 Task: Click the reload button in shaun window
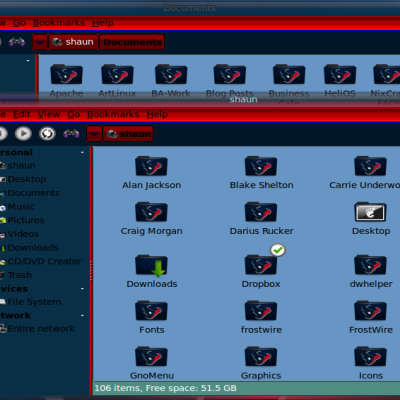tap(47, 134)
